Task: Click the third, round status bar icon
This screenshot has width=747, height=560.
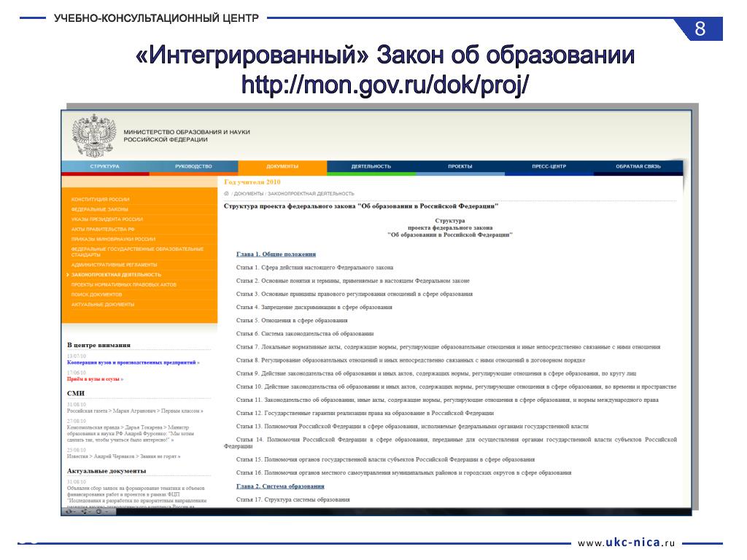Action: coord(99,512)
